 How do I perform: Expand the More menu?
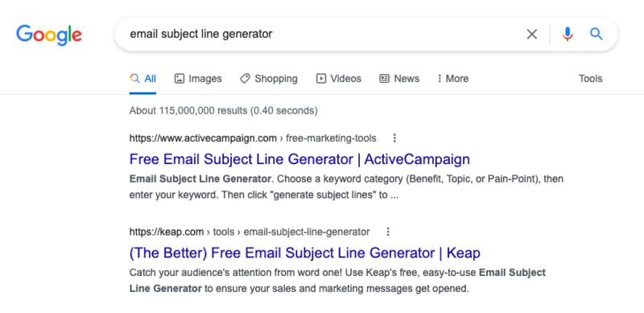click(x=453, y=79)
